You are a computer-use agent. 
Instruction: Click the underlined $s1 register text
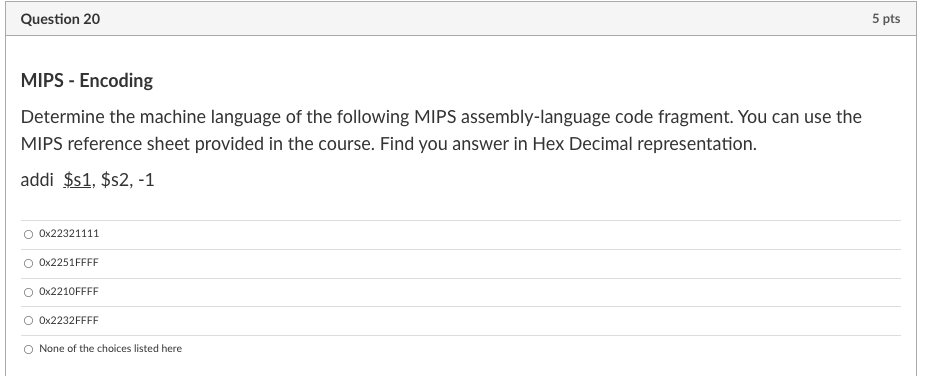[77, 179]
